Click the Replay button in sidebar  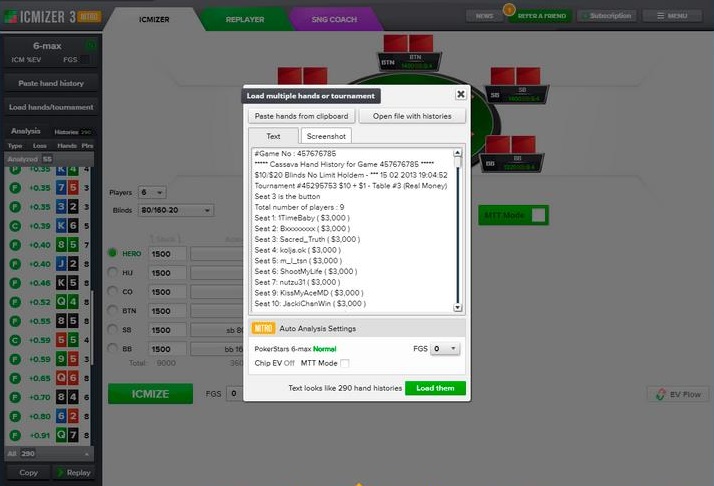74,473
